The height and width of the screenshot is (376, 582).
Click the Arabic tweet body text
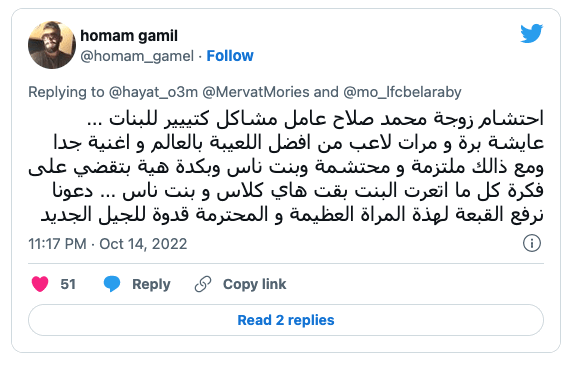click(x=286, y=167)
